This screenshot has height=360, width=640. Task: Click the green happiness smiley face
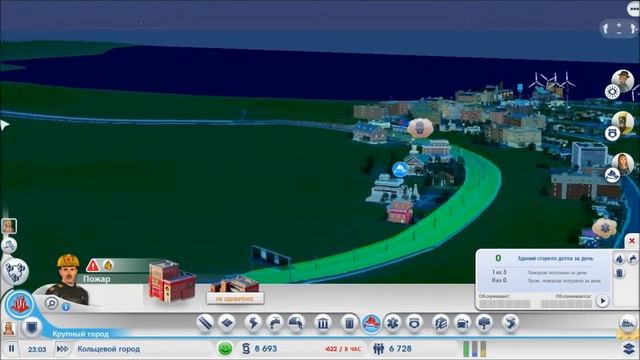[x=225, y=349]
